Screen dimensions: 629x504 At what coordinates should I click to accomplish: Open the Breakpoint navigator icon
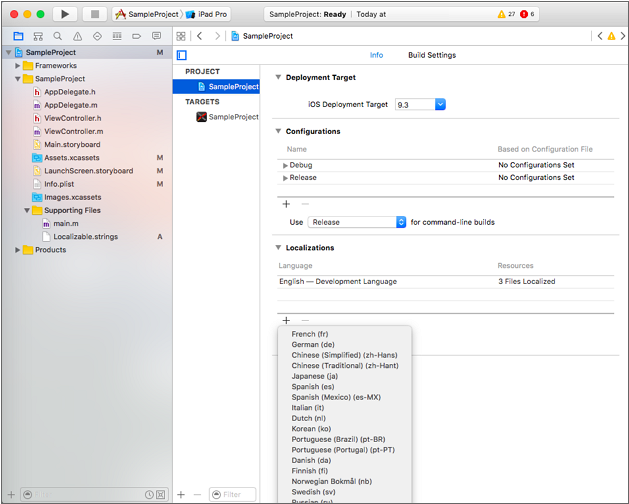pyautogui.click(x=136, y=36)
